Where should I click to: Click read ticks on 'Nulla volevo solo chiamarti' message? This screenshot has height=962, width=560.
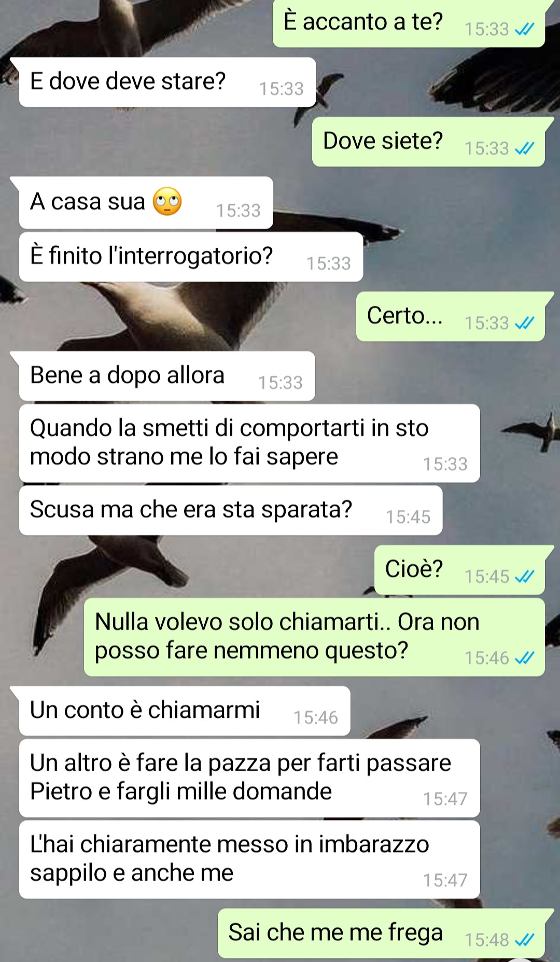524,658
